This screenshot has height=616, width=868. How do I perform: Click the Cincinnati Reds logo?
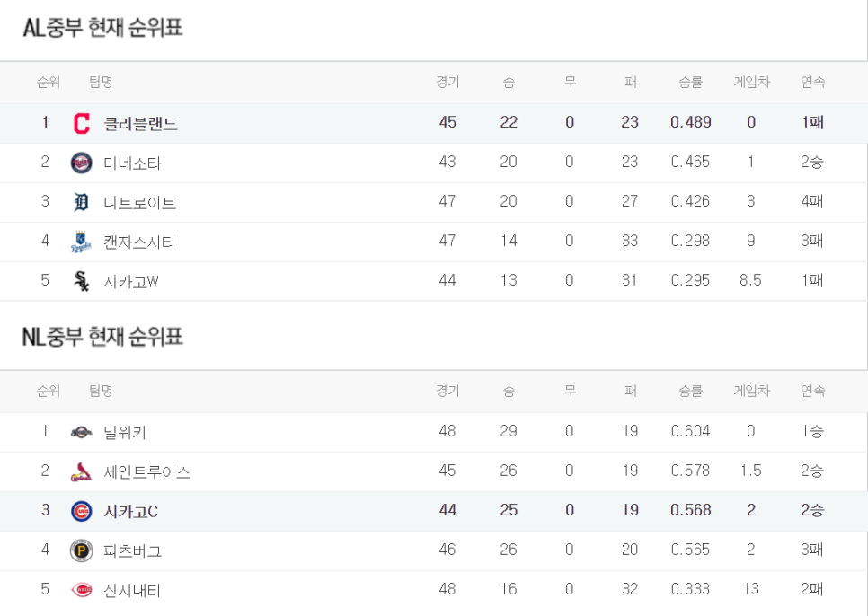[x=82, y=590]
